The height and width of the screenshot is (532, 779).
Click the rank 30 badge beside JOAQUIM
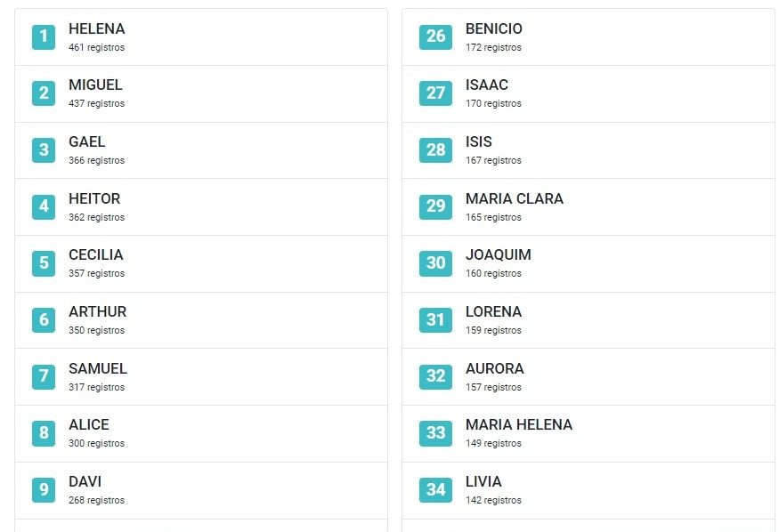click(x=434, y=263)
